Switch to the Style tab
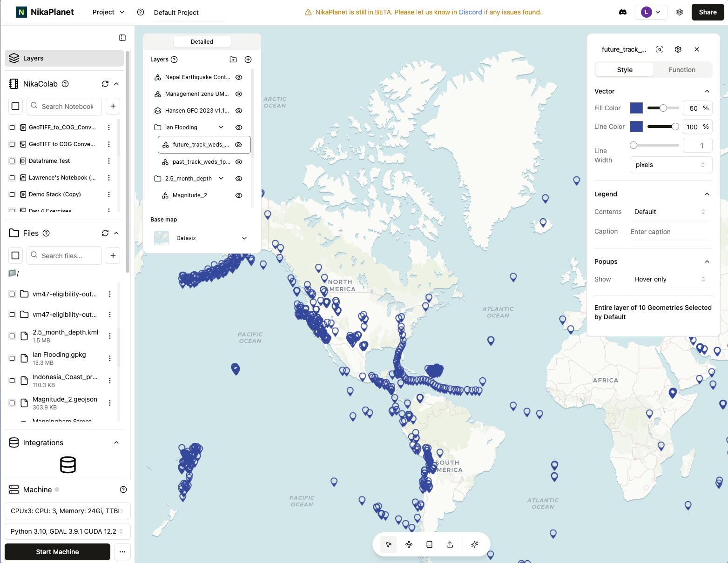 tap(625, 70)
